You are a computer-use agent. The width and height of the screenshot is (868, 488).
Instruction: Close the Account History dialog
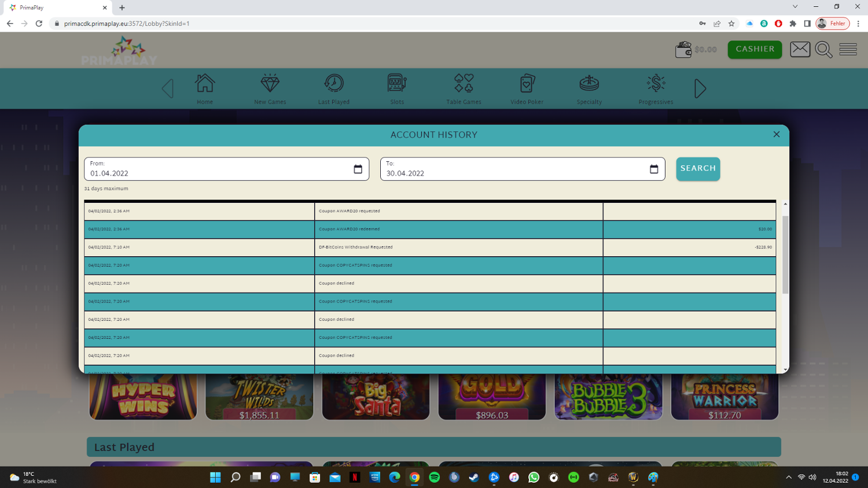point(777,134)
